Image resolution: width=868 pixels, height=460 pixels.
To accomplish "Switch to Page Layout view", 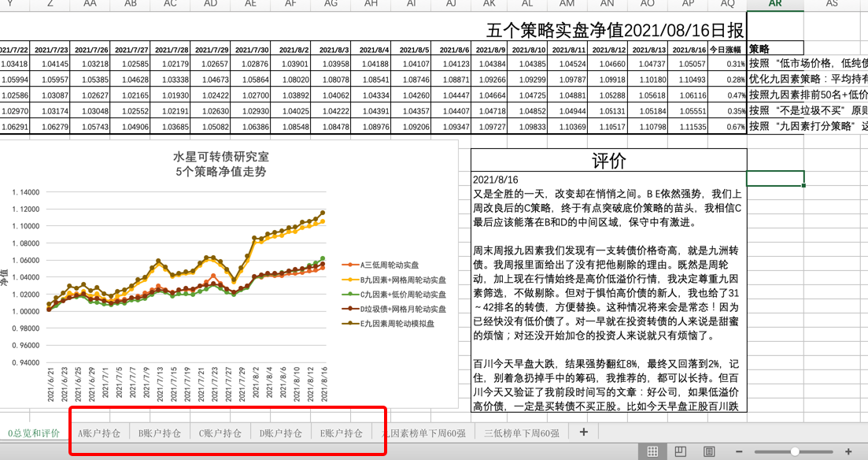I will click(x=681, y=451).
